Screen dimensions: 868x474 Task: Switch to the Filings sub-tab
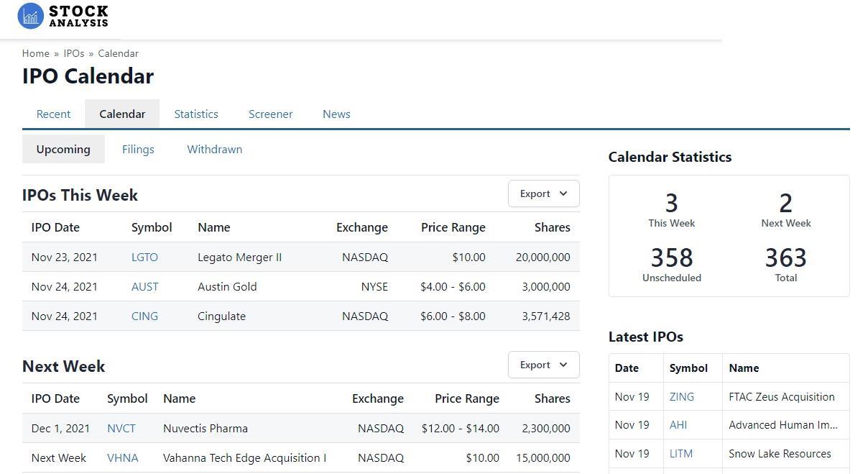tap(138, 149)
